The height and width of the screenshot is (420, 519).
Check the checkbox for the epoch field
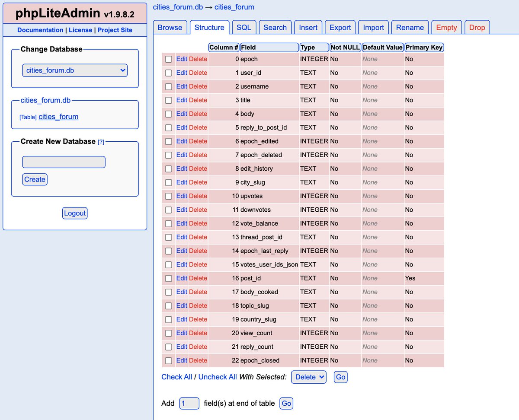(x=168, y=59)
